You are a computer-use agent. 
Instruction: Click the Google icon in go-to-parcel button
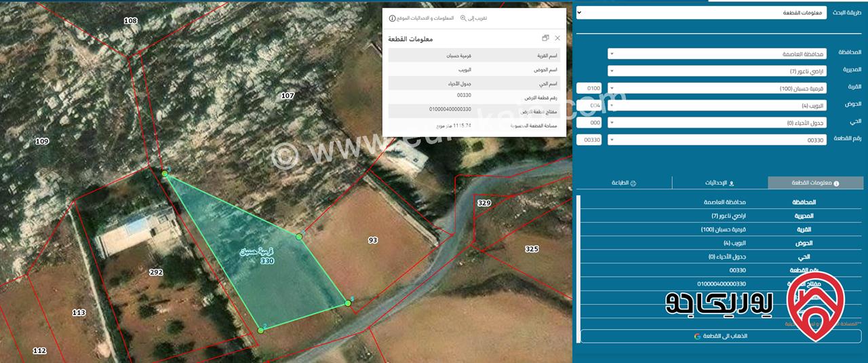click(x=697, y=337)
